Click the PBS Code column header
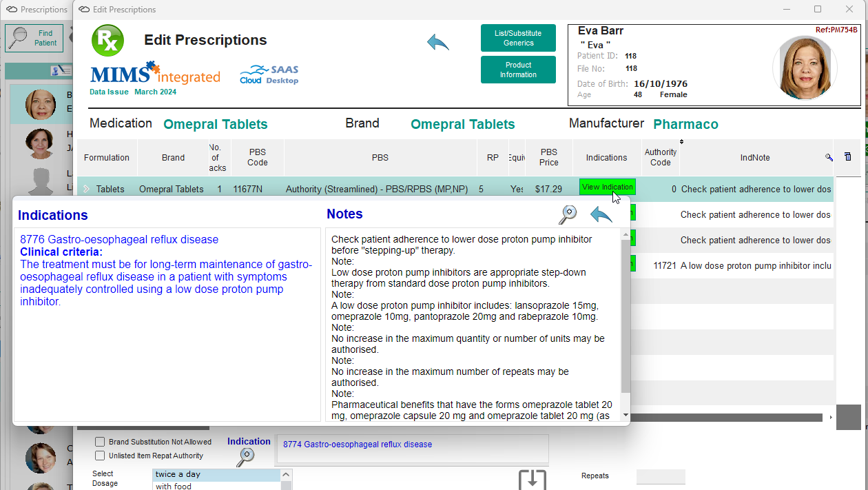The height and width of the screenshot is (490, 868). tap(258, 158)
